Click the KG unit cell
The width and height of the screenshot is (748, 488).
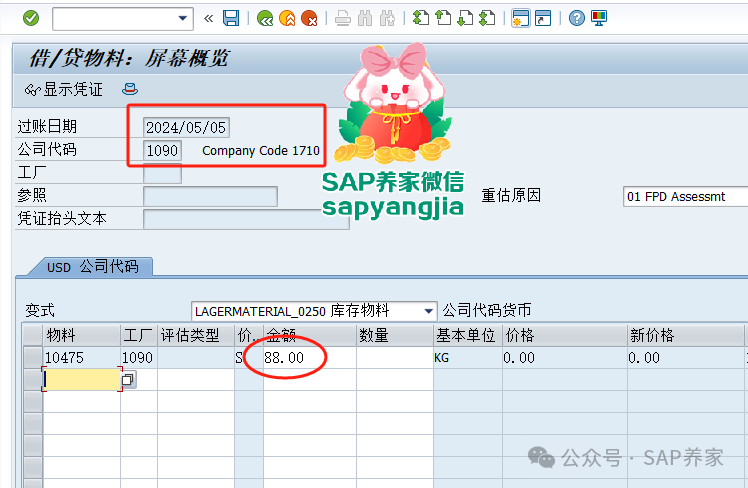[468, 357]
